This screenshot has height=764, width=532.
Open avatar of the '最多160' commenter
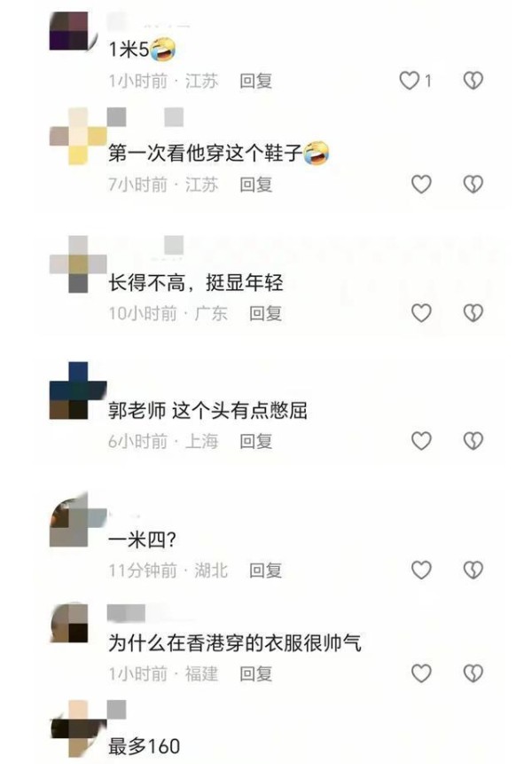78,729
